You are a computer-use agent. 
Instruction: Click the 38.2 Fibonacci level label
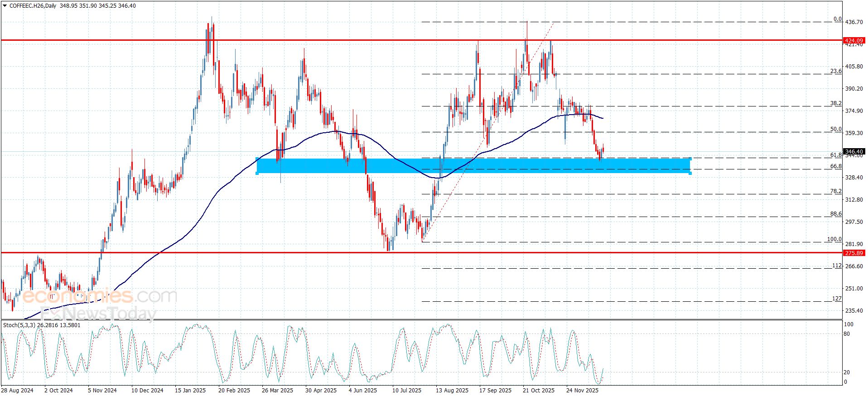click(836, 103)
